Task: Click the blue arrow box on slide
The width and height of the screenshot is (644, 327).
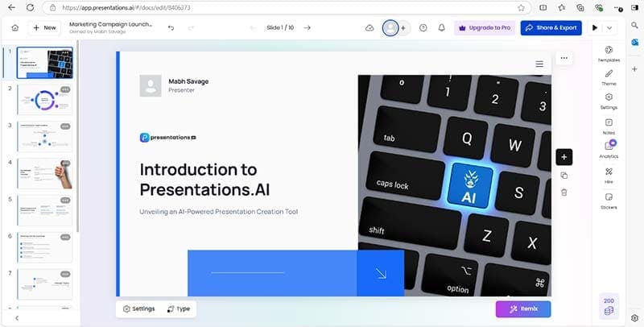Action: (381, 273)
